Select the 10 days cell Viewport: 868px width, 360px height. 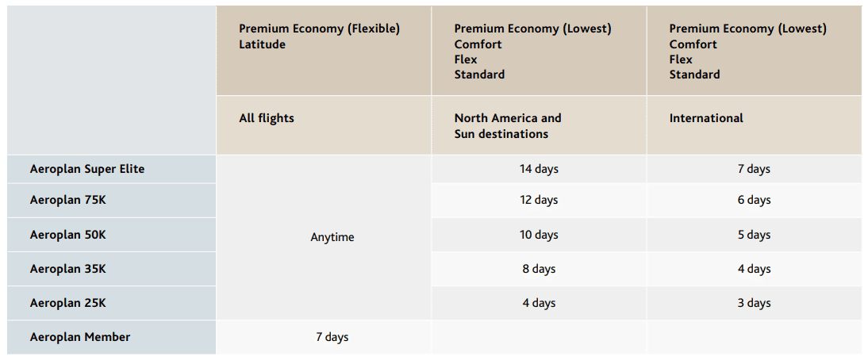coord(539,235)
